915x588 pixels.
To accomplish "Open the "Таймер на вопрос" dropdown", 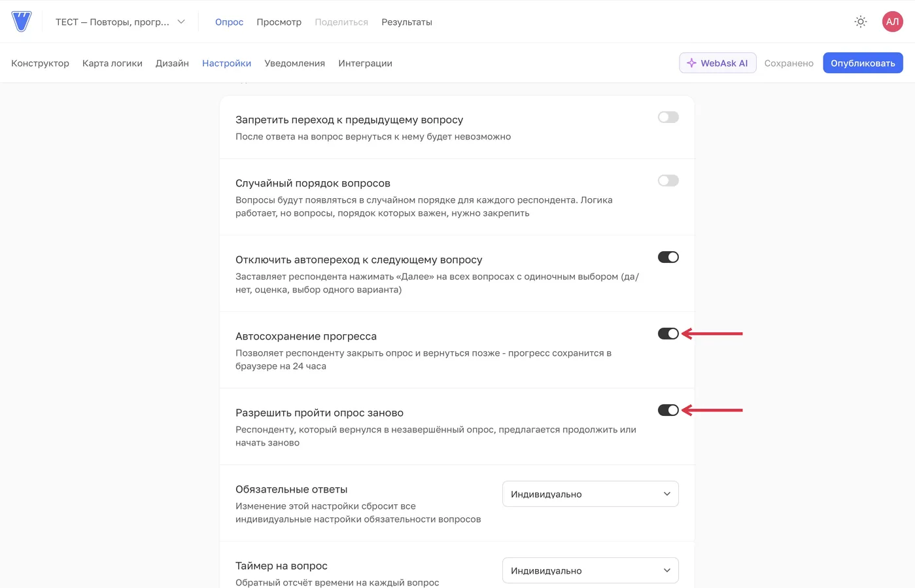I will click(591, 570).
